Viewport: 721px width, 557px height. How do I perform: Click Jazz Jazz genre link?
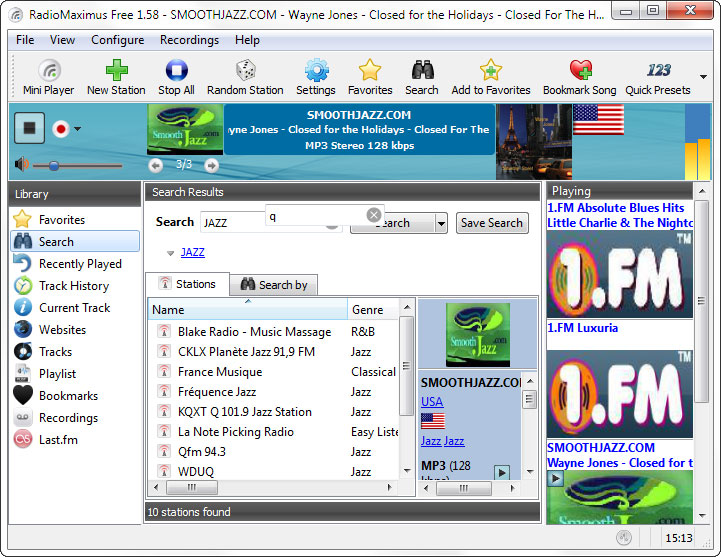coord(442,441)
